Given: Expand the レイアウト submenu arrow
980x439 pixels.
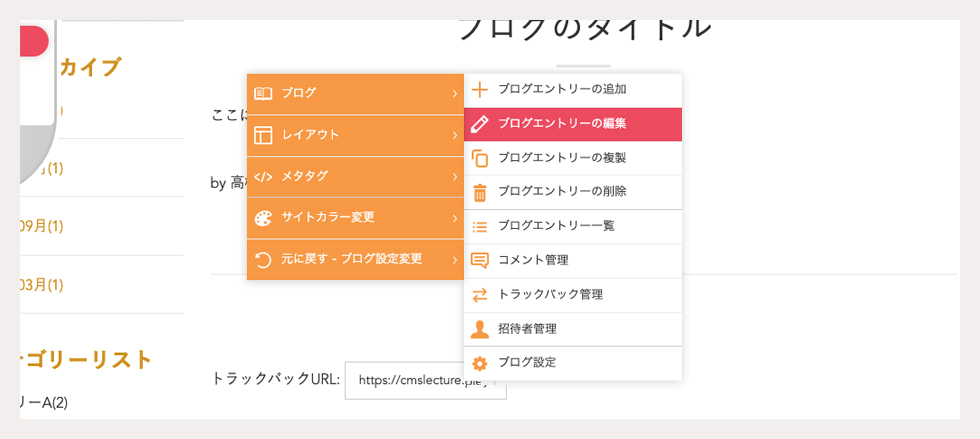Looking at the screenshot, I should point(454,135).
